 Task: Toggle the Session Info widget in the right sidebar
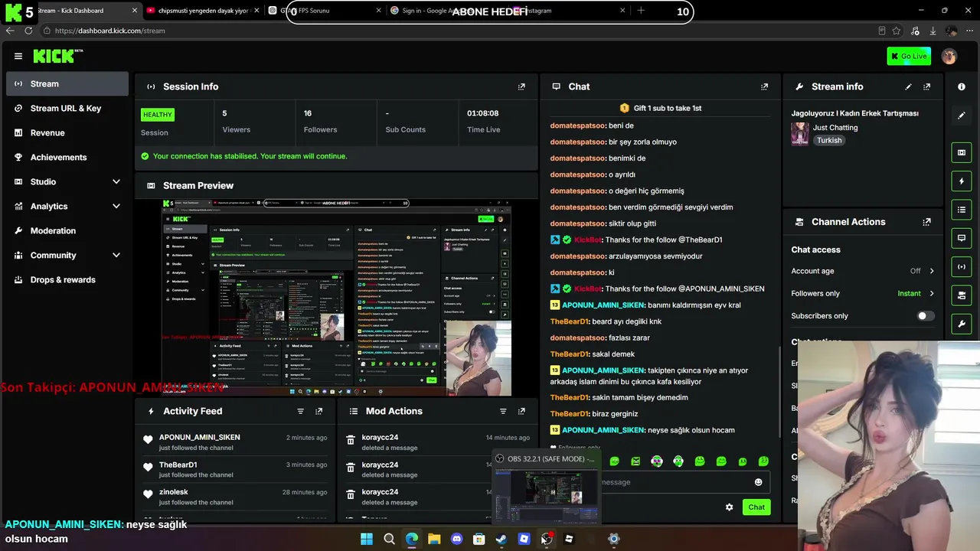(962, 266)
